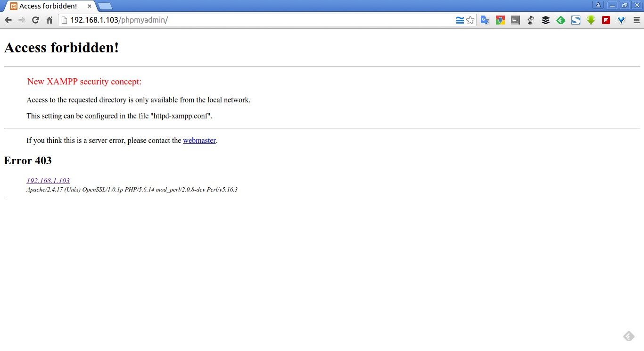The height and width of the screenshot is (351, 644).
Task: Click the browser Back arrow
Action: [8, 20]
